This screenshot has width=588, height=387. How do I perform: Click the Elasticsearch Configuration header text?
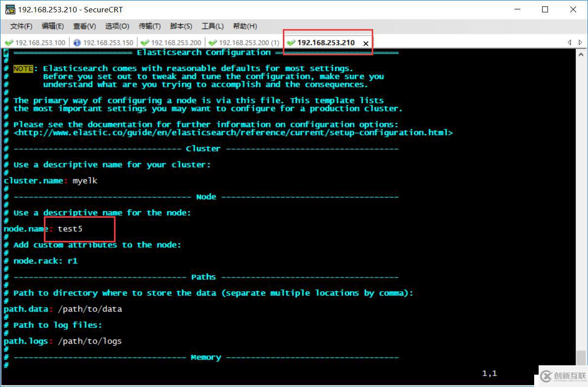(x=203, y=52)
